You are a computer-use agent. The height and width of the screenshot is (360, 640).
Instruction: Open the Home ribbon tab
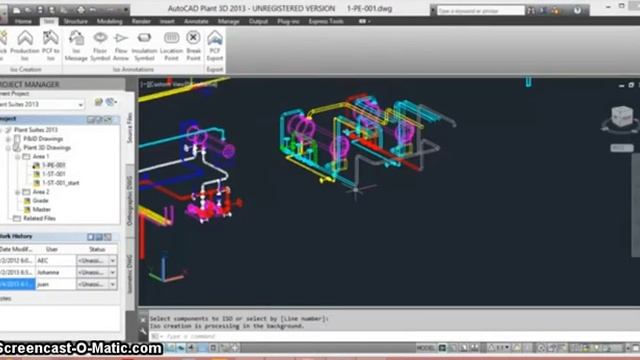[23, 21]
